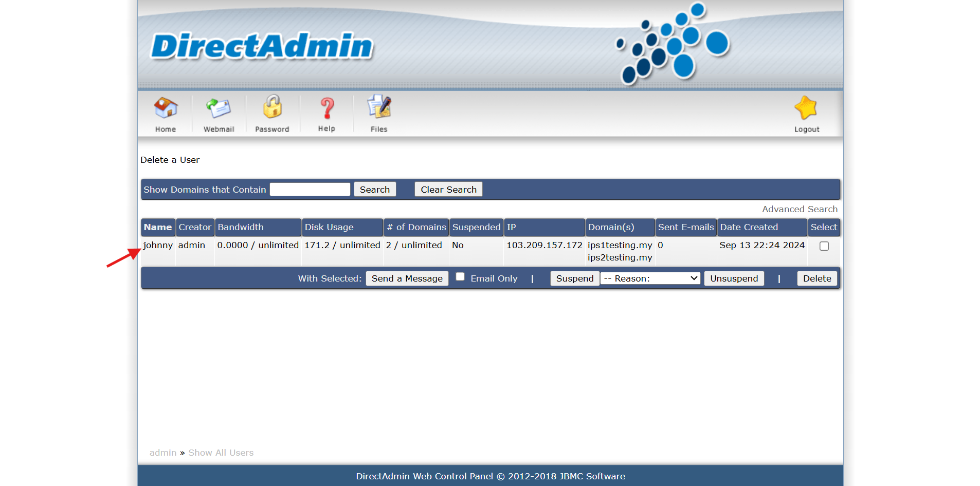Open the Help question mark icon

point(326,114)
